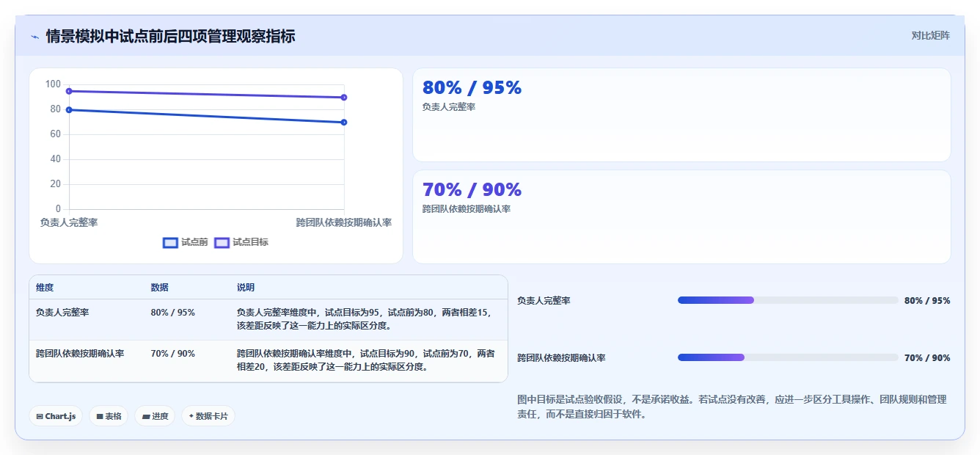Click 跨团队依赖按期确认率 label in the second data card
Image resolution: width=980 pixels, height=455 pixels.
(467, 209)
